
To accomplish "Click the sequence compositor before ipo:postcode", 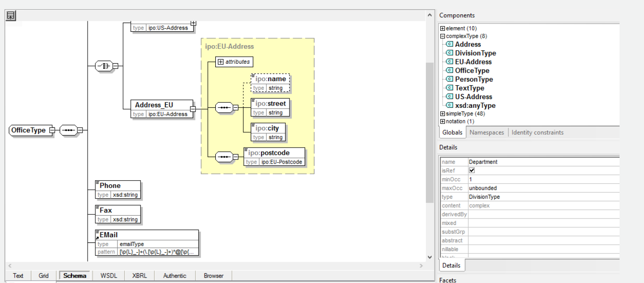I will [224, 157].
